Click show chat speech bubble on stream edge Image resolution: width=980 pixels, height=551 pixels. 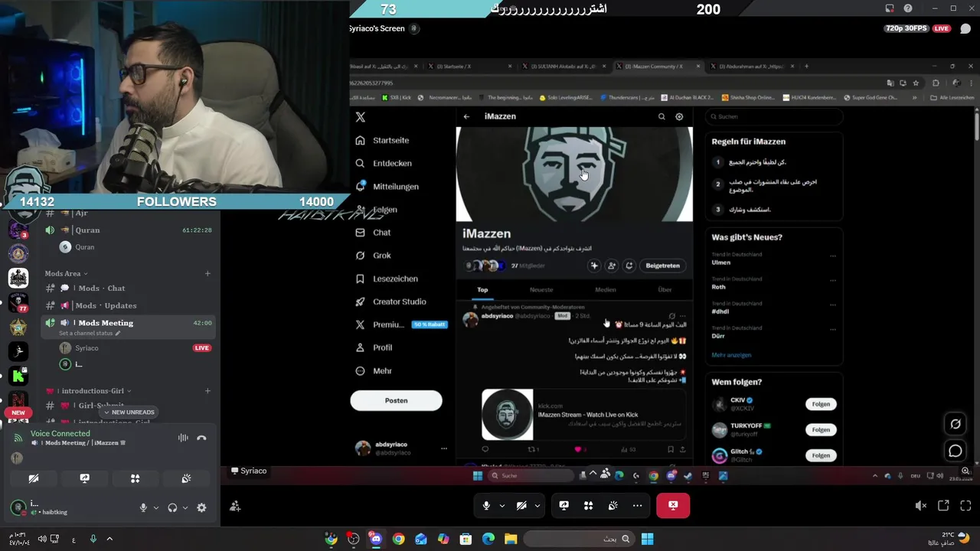(955, 451)
